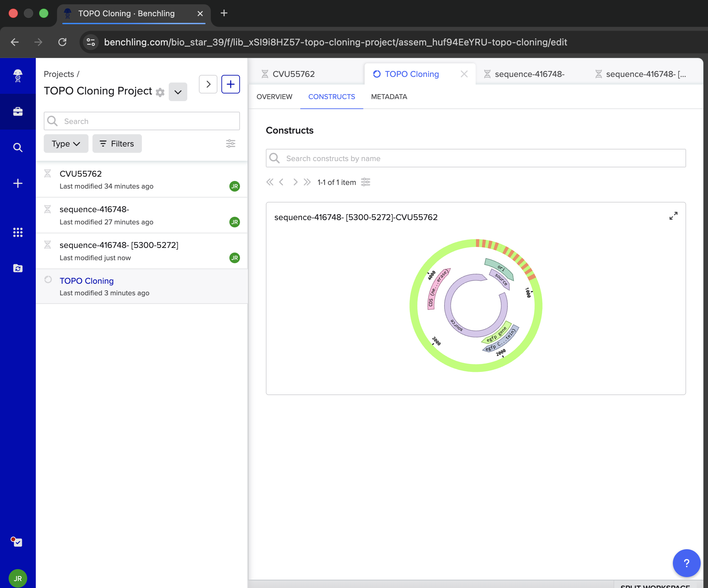Open CVU55762 in the project file list
This screenshot has width=708, height=588.
pos(142,179)
